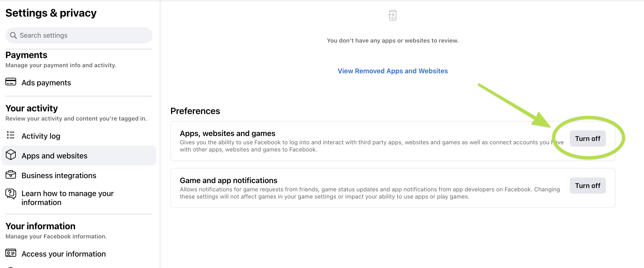Open Ads payments settings
The height and width of the screenshot is (268, 644).
pos(46,83)
